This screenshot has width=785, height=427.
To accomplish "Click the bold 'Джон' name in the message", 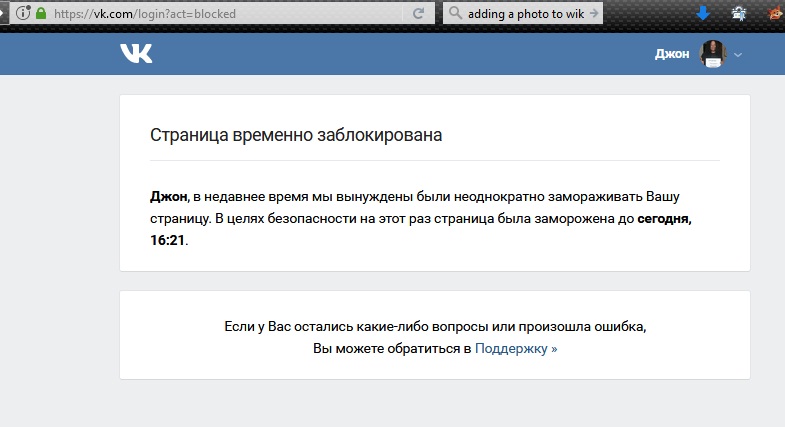I will coord(168,194).
